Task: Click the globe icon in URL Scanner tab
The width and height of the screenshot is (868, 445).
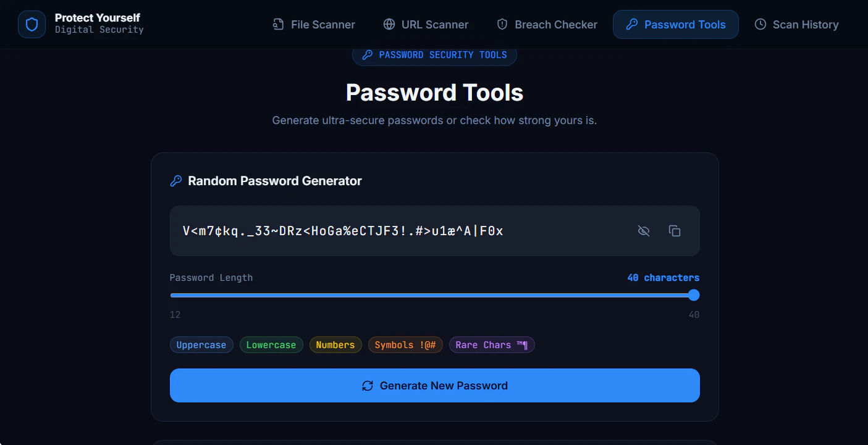Action: click(x=389, y=25)
